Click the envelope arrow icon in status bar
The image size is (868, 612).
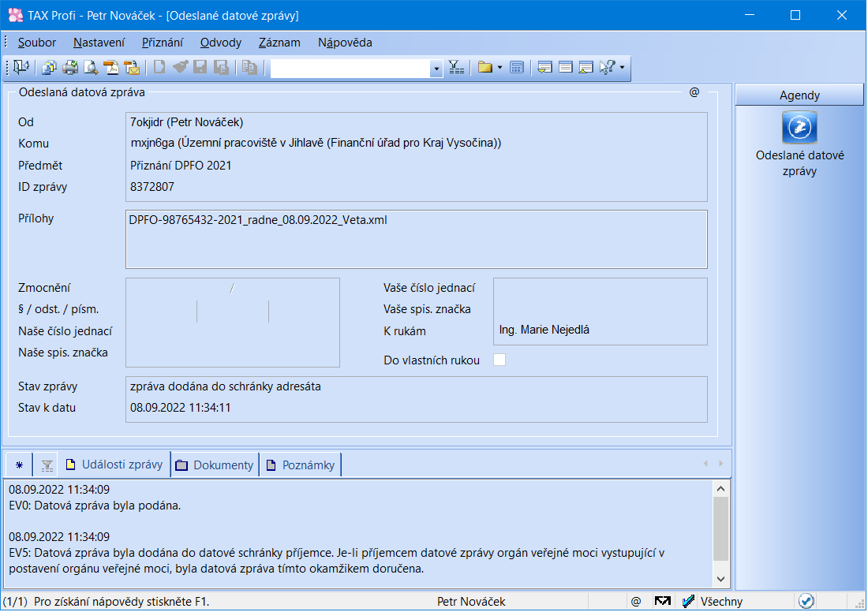tap(662, 601)
